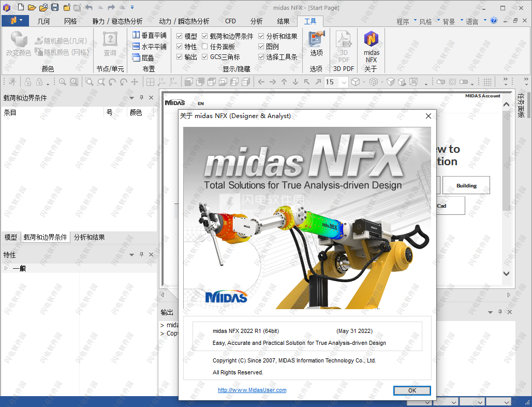Open the www.MidasUser.com link
Image resolution: width=532 pixels, height=407 pixels.
pyautogui.click(x=252, y=390)
